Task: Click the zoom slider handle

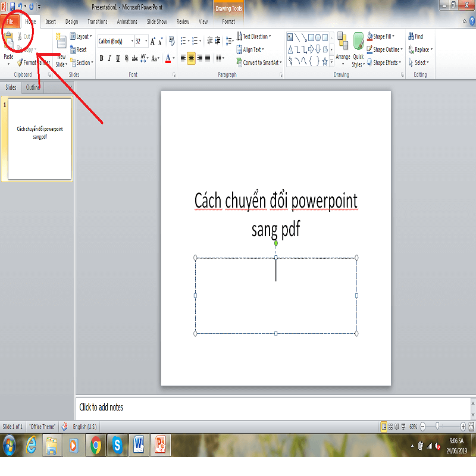Action: [x=438, y=427]
